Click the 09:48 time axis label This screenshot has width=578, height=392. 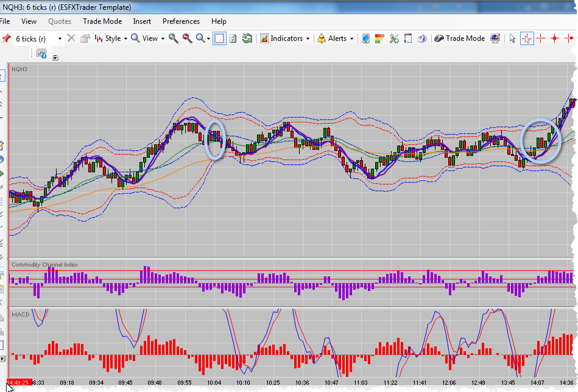pos(155,382)
